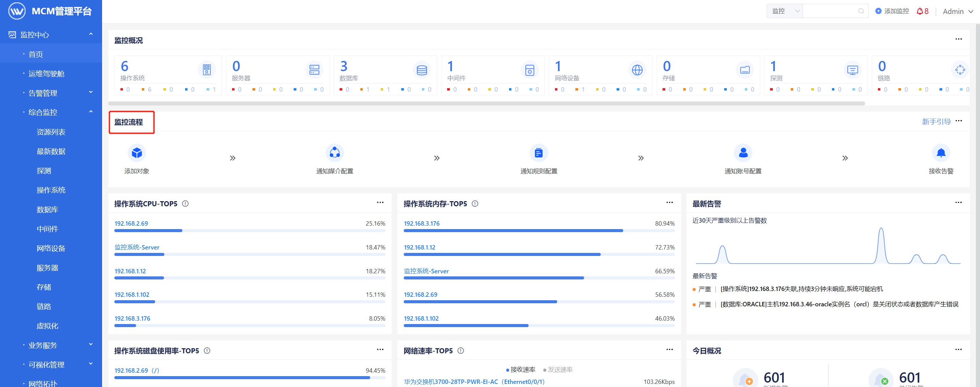Click the 服务器 overview card icon
The width and height of the screenshot is (980, 387).
314,70
